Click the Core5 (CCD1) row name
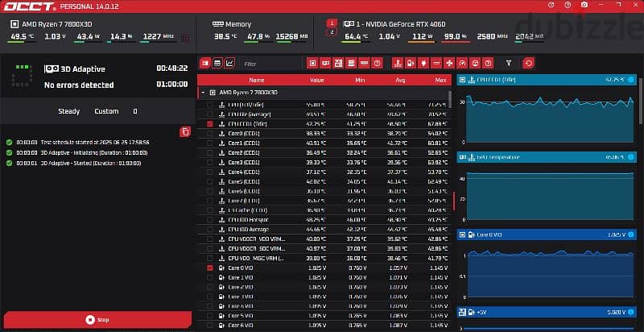The width and height of the screenshot is (644, 332). point(243,181)
